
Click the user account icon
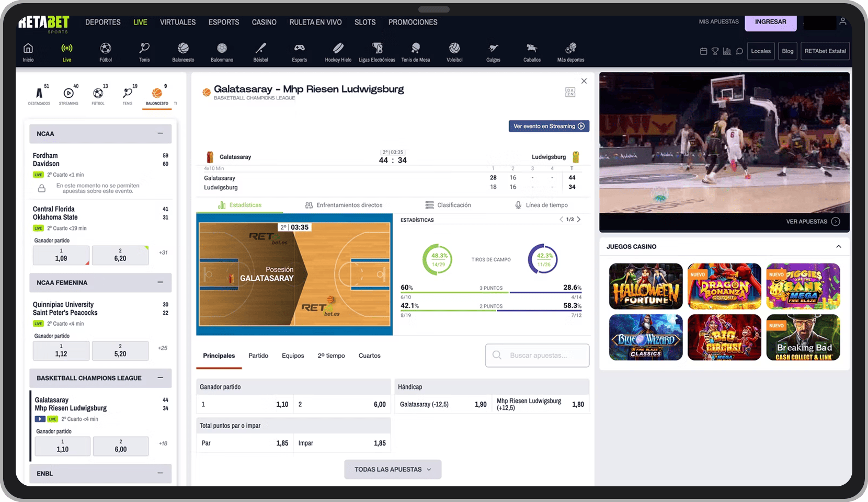tap(842, 21)
